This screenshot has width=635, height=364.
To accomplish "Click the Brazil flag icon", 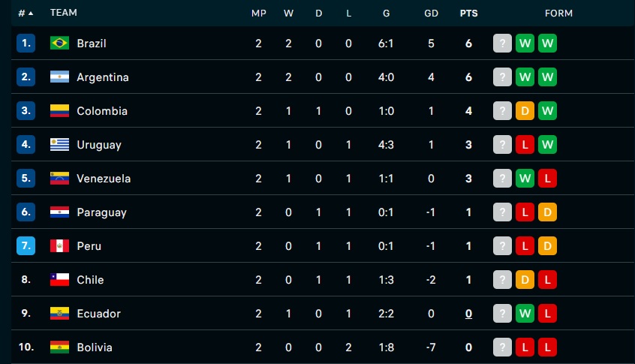I will (59, 43).
